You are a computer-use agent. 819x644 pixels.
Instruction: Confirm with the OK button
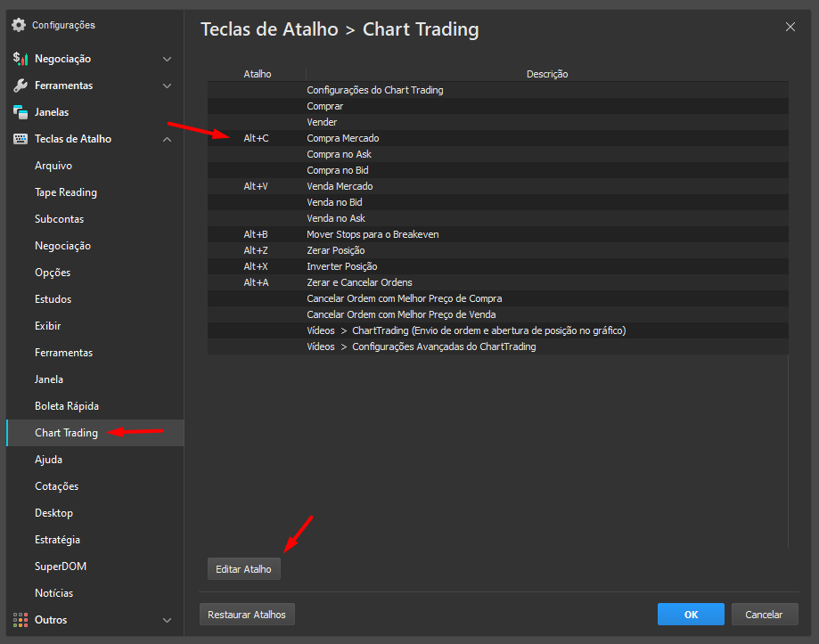pyautogui.click(x=691, y=615)
